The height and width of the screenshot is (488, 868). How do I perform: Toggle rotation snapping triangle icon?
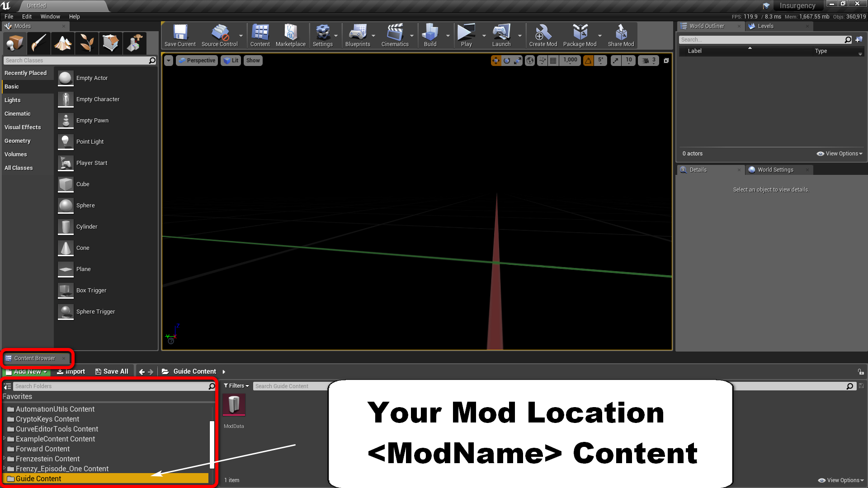[588, 61]
